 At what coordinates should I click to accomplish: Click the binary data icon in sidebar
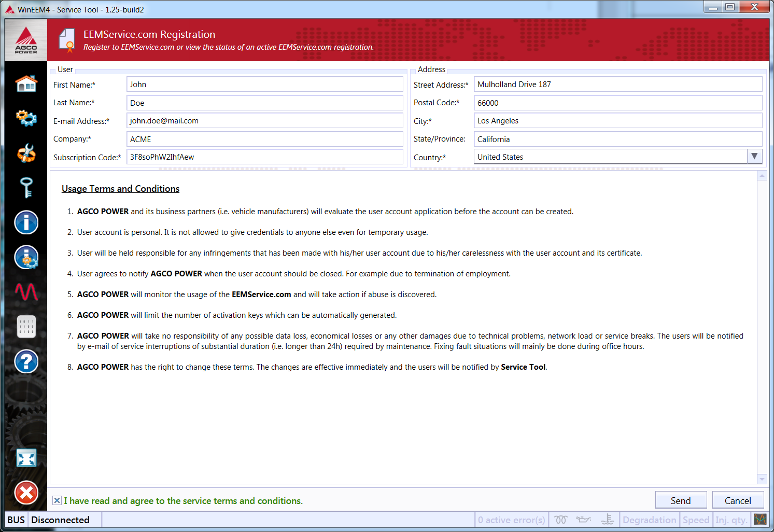click(26, 327)
